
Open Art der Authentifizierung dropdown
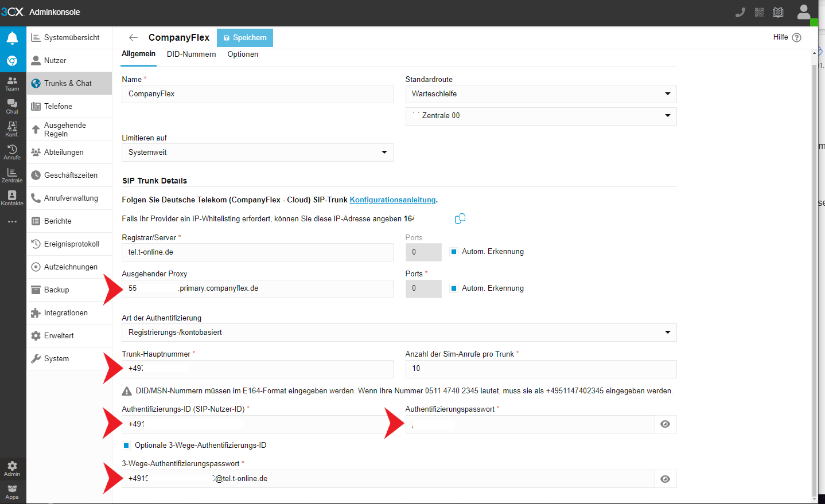pos(399,333)
